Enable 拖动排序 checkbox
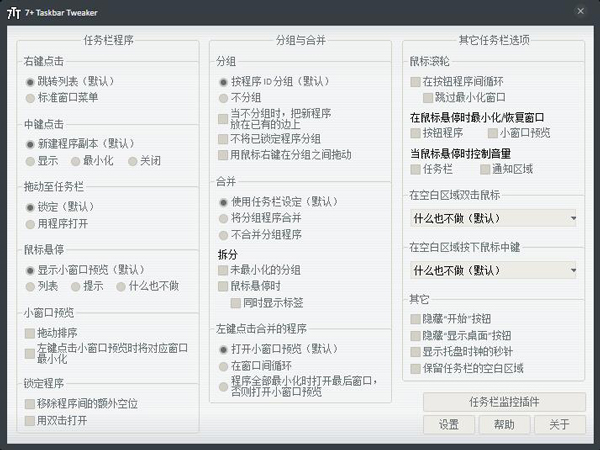The height and width of the screenshot is (450, 600). 29,333
